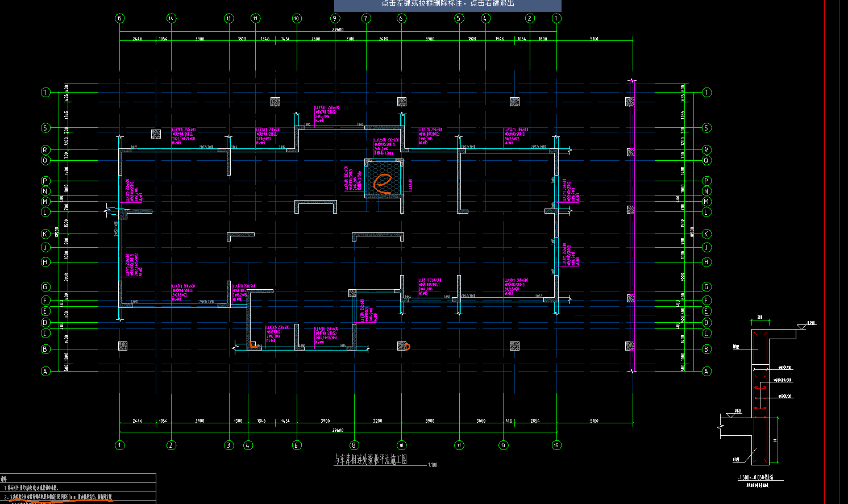Click the 1:100 scale label beside the title
Screen dimensions: 848x504
[x=433, y=465]
